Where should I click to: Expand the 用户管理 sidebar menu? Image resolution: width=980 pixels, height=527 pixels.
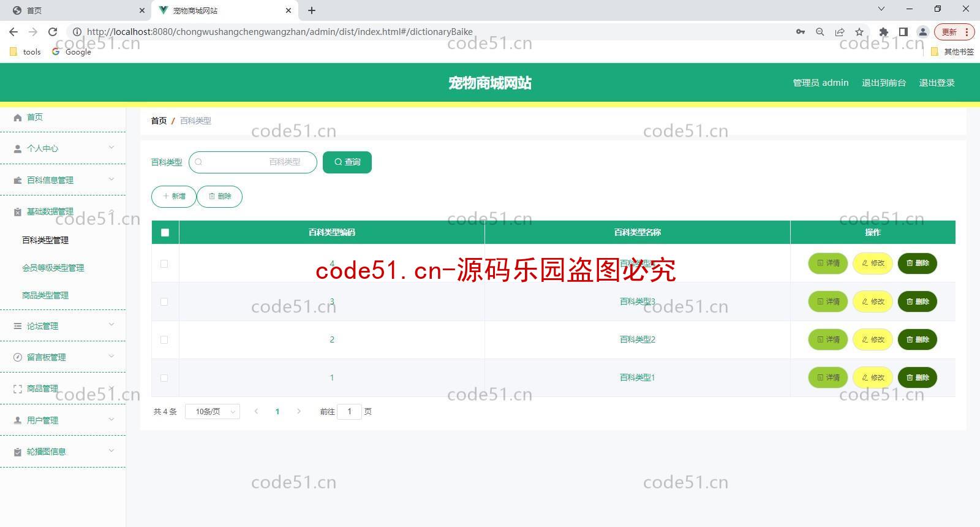pos(62,420)
